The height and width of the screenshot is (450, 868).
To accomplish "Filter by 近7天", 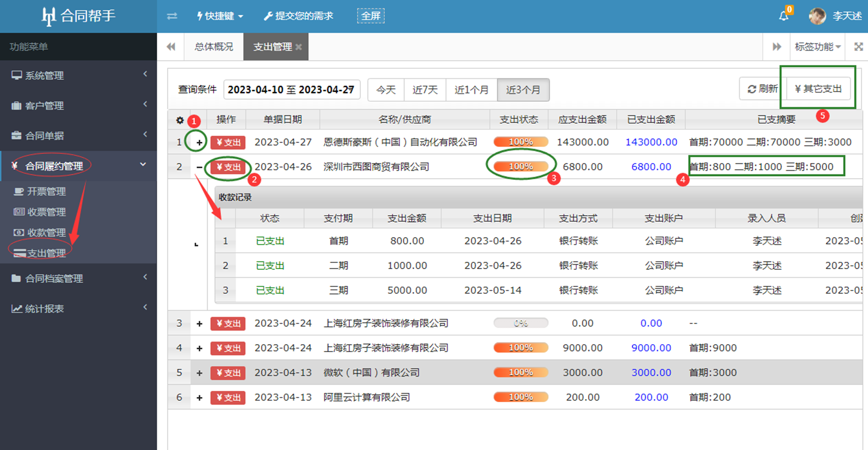I will click(425, 90).
